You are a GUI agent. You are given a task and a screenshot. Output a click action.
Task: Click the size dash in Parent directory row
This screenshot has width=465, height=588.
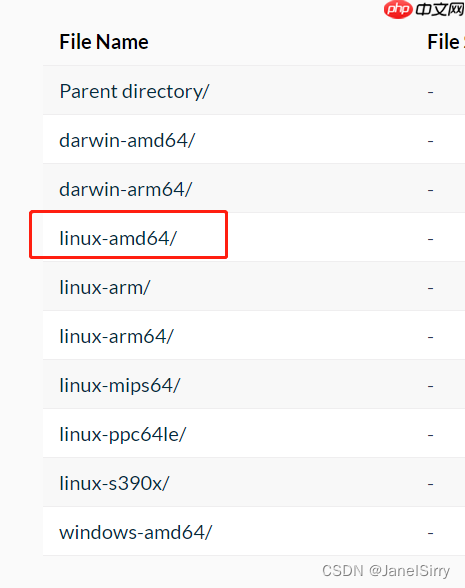[430, 92]
